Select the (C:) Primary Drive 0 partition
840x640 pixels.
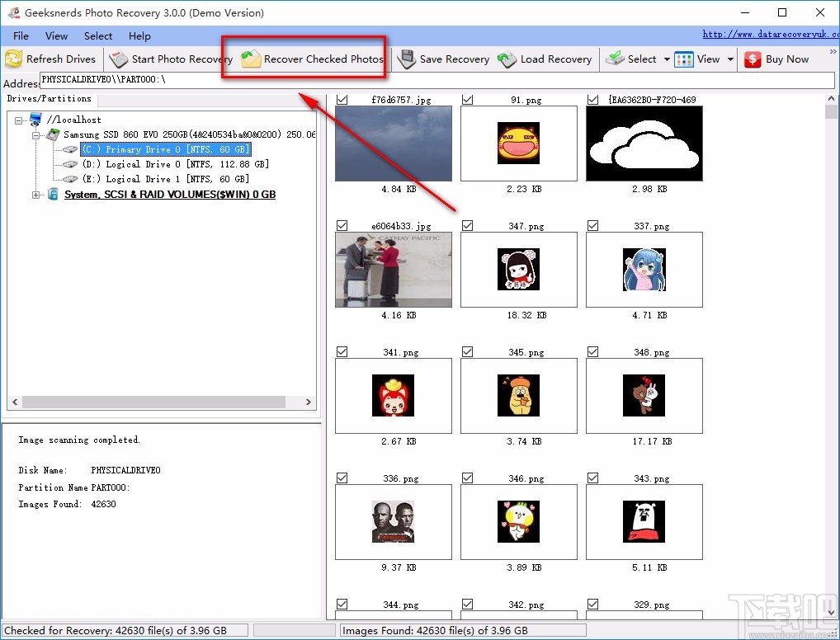[166, 149]
